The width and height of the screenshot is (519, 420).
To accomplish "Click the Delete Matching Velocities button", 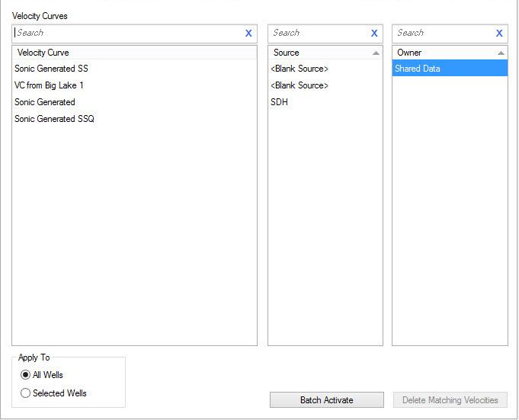I will point(450,400).
